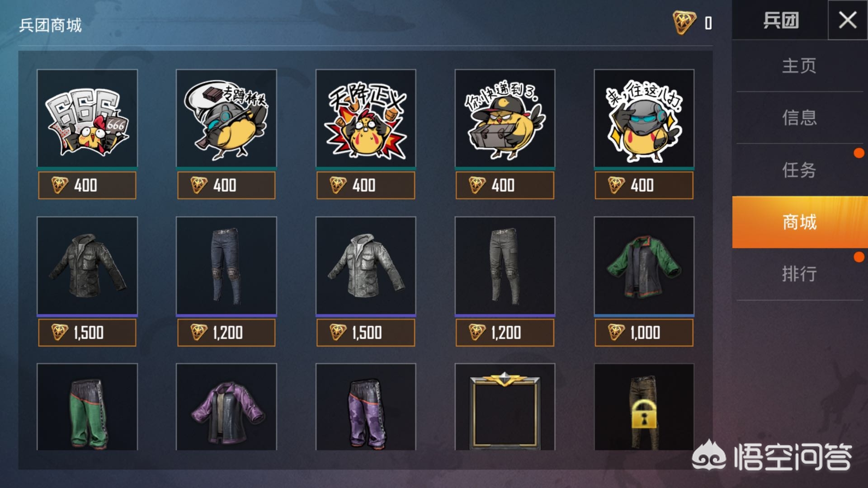This screenshot has width=868, height=488.
Task: Go to the 排行 tab
Action: click(800, 274)
